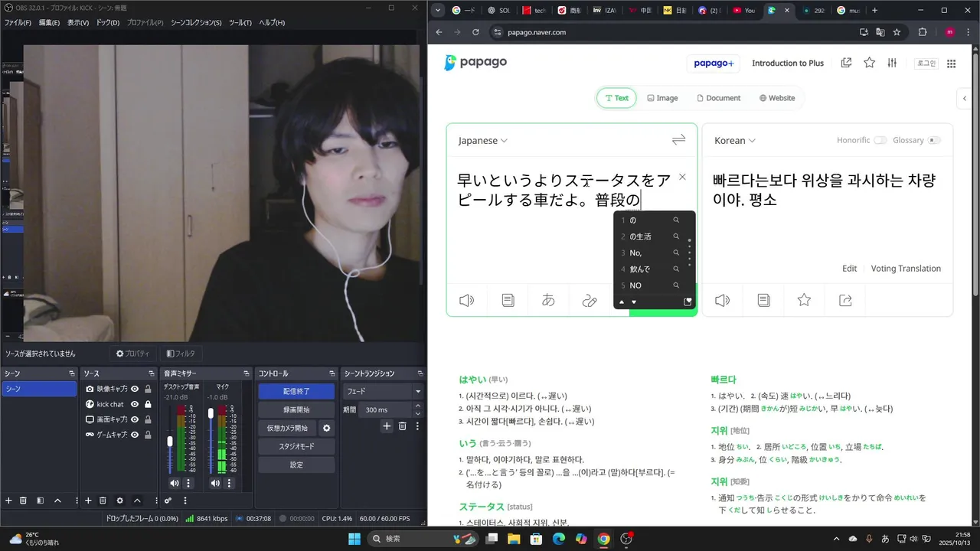The image size is (980, 551).
Task: Add a new scene in OBS
Action: [9, 500]
